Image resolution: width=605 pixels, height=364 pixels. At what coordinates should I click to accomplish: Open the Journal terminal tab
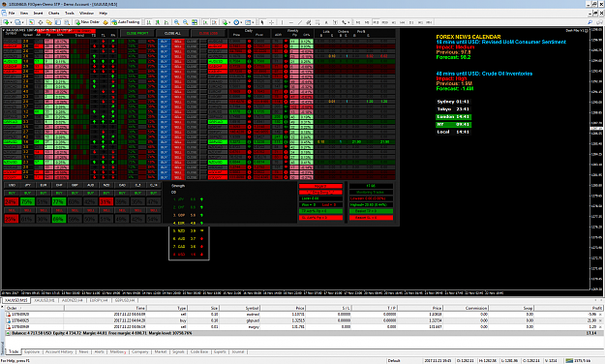tap(238, 352)
